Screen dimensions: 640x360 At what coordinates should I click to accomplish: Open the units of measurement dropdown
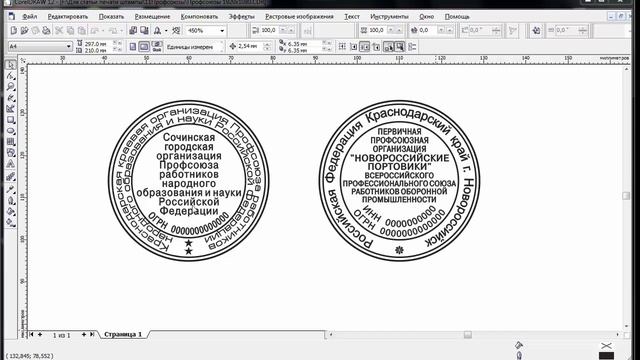point(222,47)
